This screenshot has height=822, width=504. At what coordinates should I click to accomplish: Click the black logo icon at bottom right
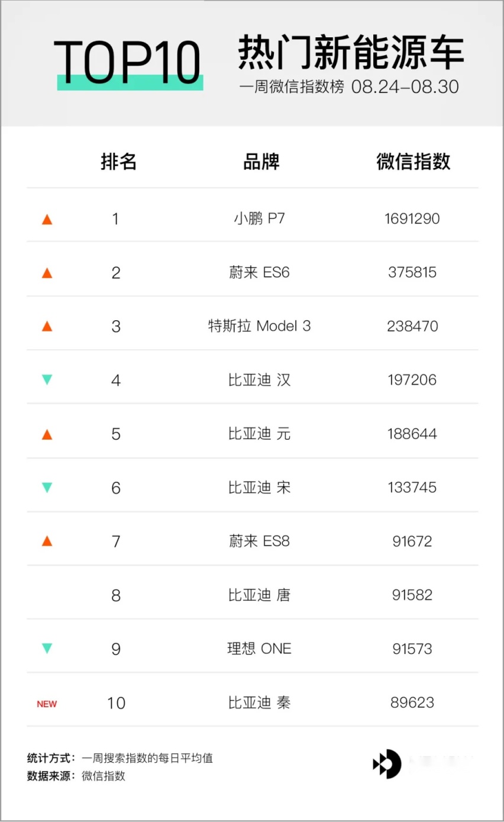tap(387, 765)
